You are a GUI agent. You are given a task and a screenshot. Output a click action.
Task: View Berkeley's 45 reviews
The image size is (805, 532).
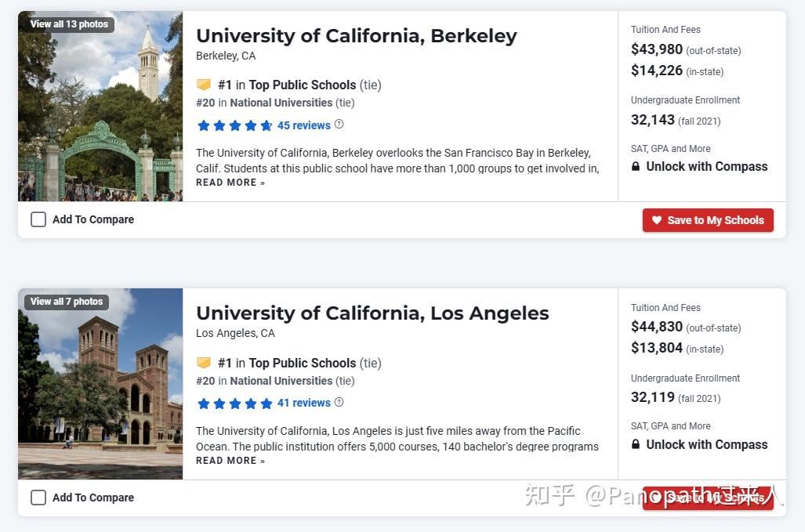click(306, 124)
